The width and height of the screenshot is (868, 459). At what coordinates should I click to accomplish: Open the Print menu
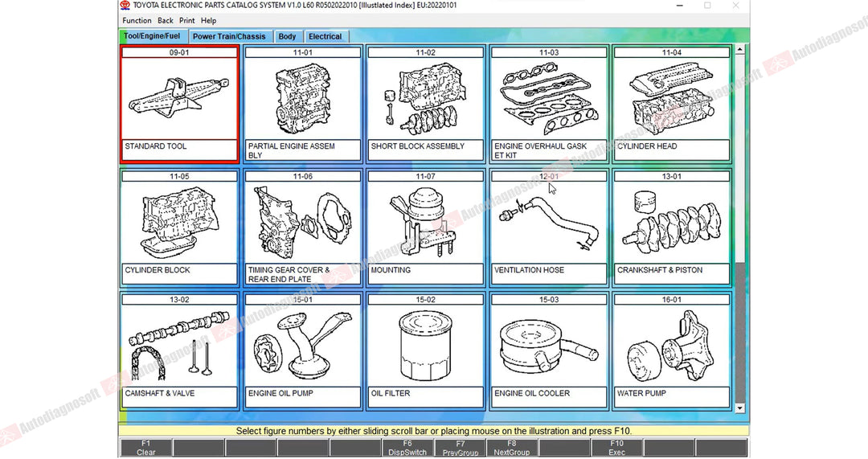186,20
